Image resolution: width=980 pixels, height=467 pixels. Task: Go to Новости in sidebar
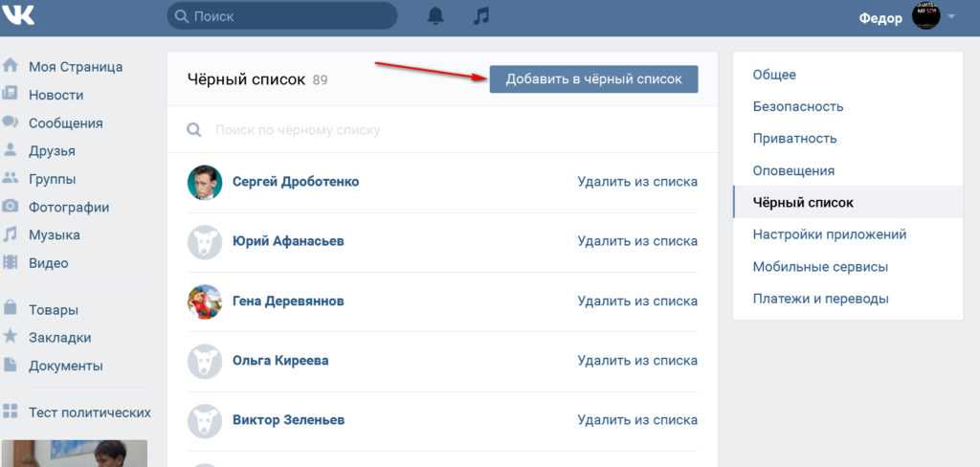point(56,95)
